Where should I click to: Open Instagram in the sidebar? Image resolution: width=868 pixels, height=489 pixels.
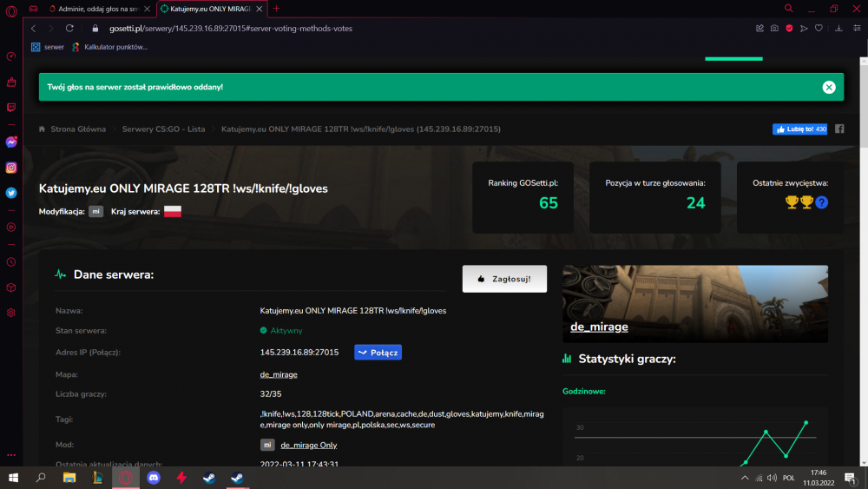coord(11,168)
